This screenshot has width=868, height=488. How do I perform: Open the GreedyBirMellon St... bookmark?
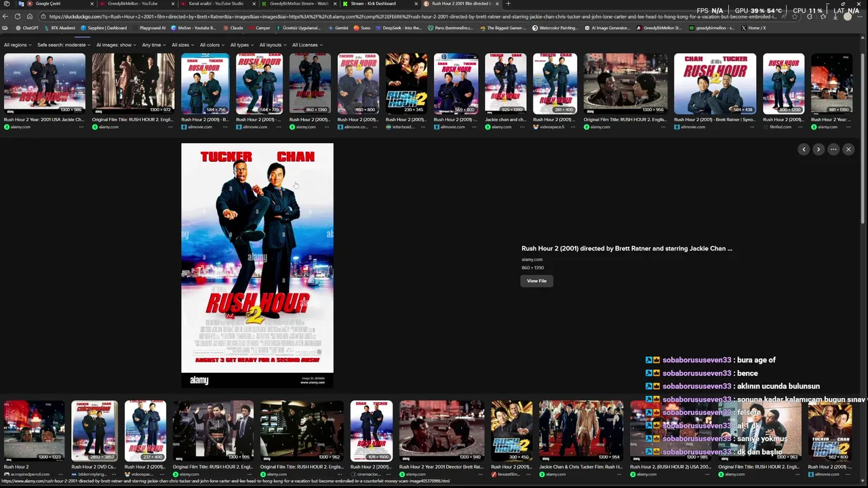pos(659,28)
